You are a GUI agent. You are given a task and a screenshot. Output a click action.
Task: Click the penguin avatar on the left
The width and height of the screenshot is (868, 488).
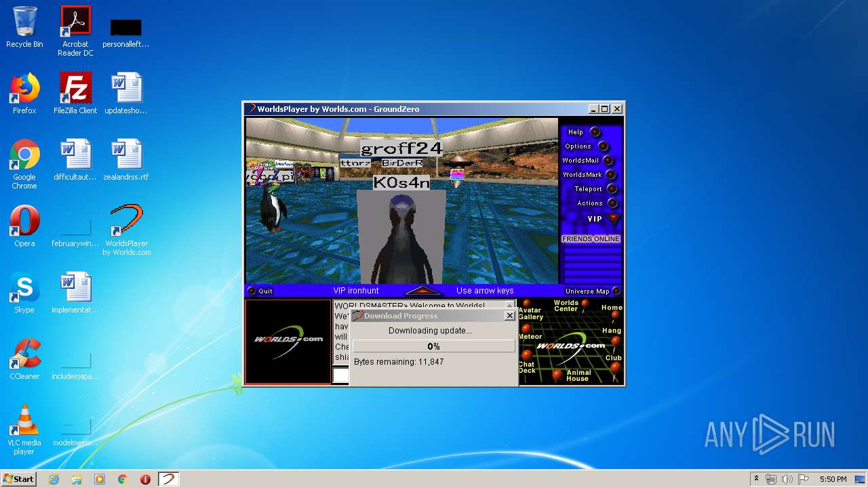pos(273,207)
